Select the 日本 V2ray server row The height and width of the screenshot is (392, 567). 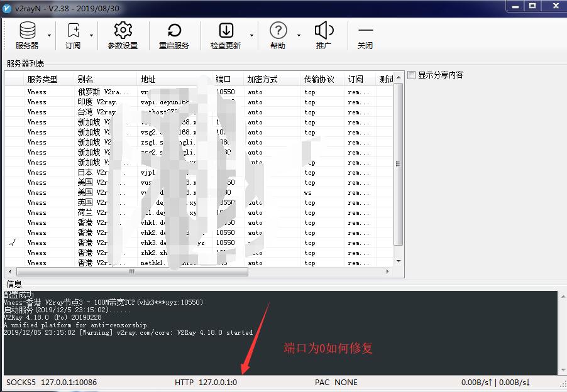199,172
